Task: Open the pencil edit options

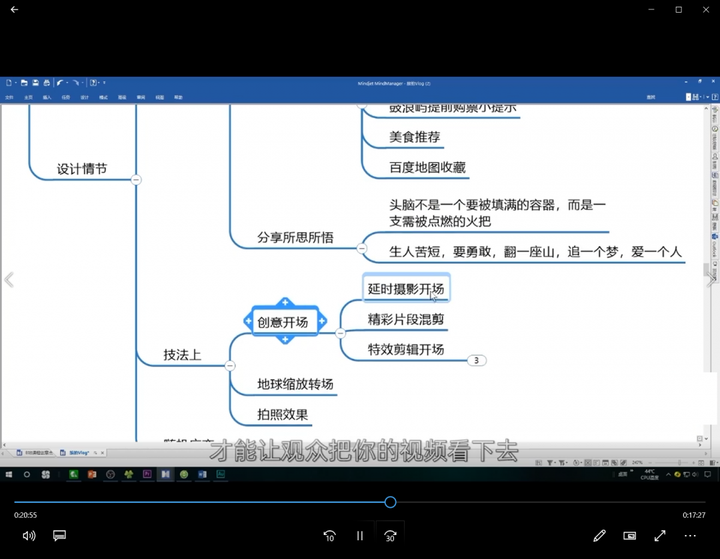Action: pos(599,536)
